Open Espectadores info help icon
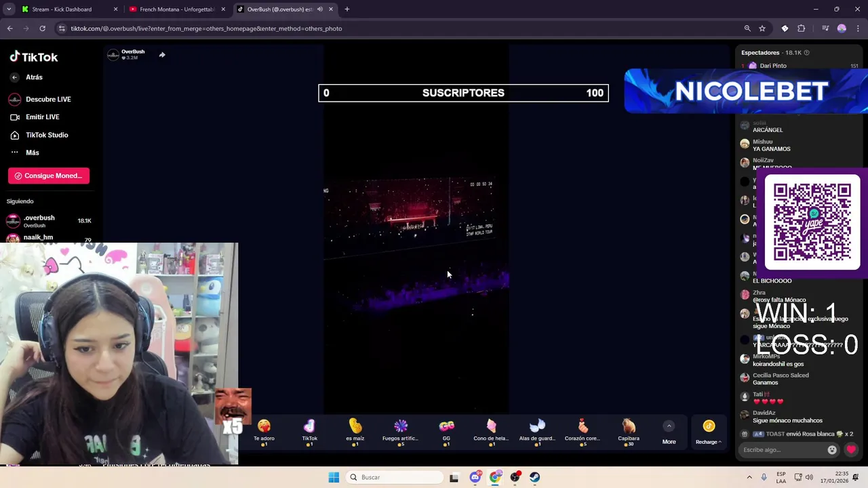The width and height of the screenshot is (868, 488). click(806, 52)
